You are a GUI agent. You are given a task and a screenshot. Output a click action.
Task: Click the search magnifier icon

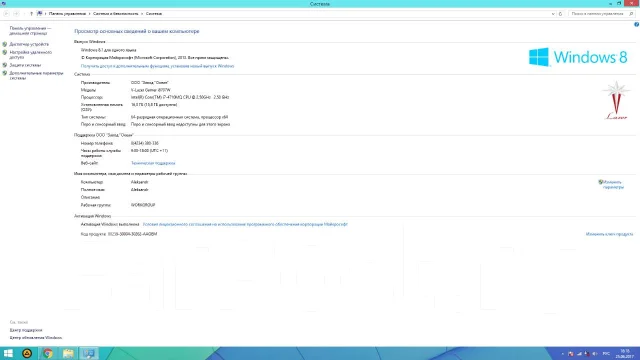tap(631, 14)
